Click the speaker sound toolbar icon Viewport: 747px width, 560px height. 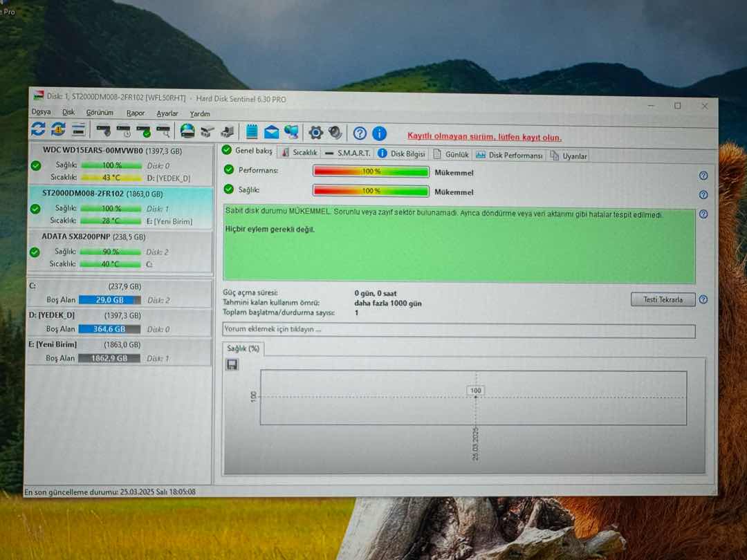tap(335, 132)
